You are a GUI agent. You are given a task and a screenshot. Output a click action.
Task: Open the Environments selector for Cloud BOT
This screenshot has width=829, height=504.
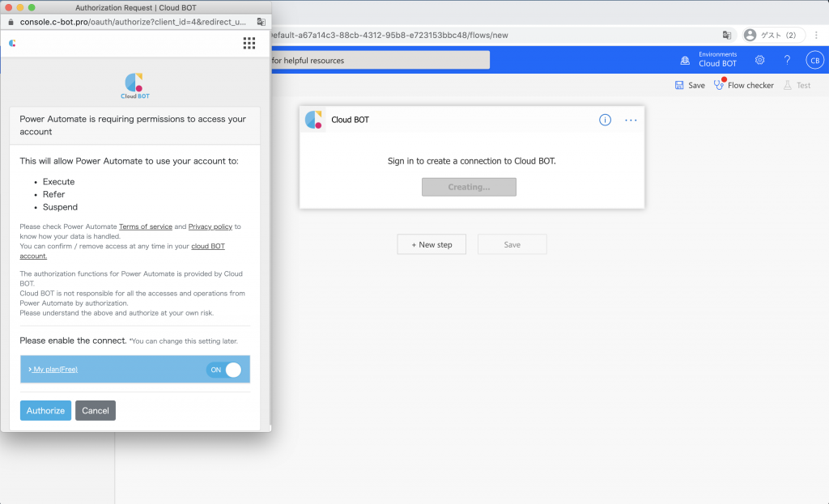[x=708, y=60]
